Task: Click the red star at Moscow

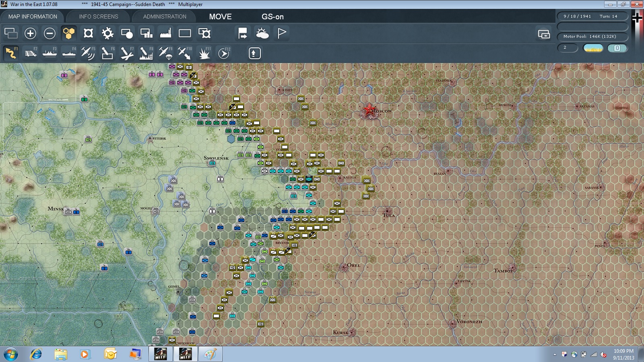Action: [x=369, y=110]
